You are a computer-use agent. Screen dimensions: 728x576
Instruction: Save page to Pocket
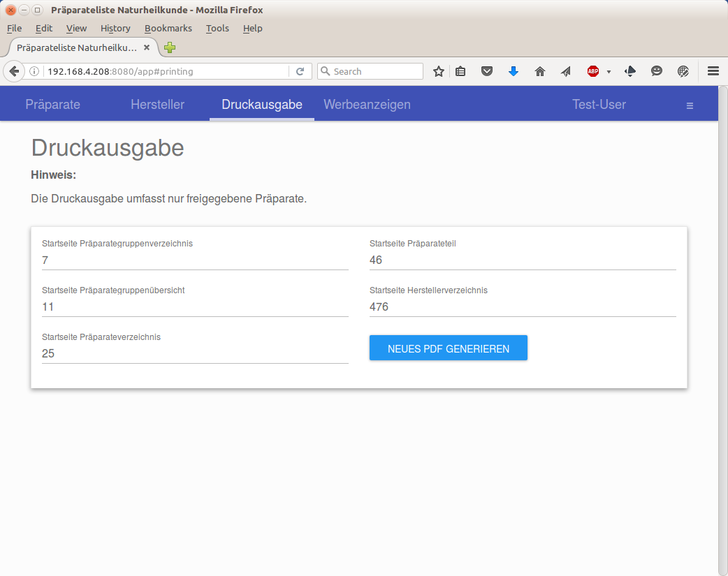(x=487, y=71)
